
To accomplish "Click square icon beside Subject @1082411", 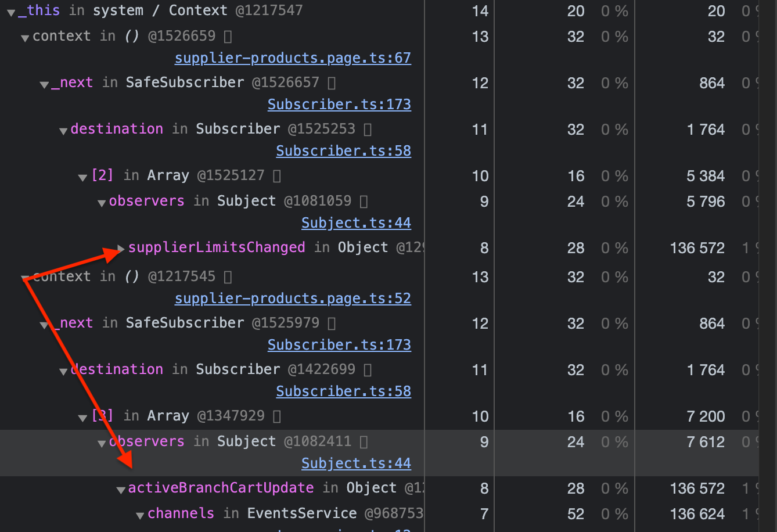I will (364, 442).
